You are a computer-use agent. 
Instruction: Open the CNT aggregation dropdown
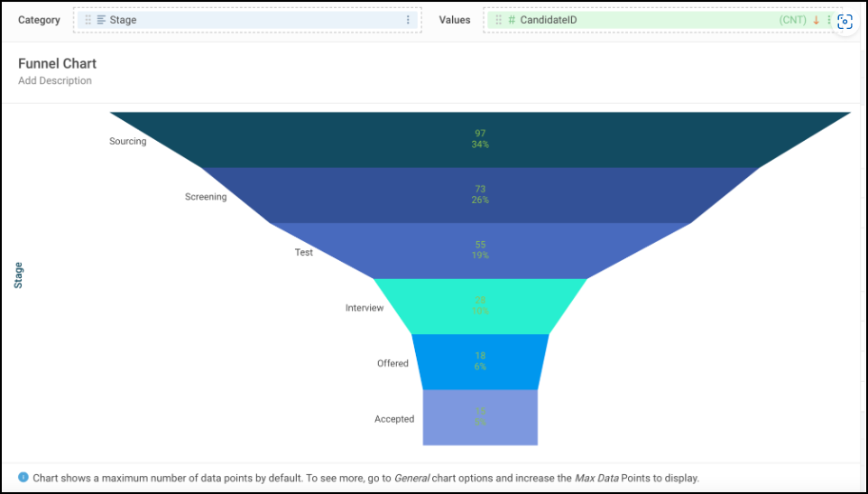793,20
